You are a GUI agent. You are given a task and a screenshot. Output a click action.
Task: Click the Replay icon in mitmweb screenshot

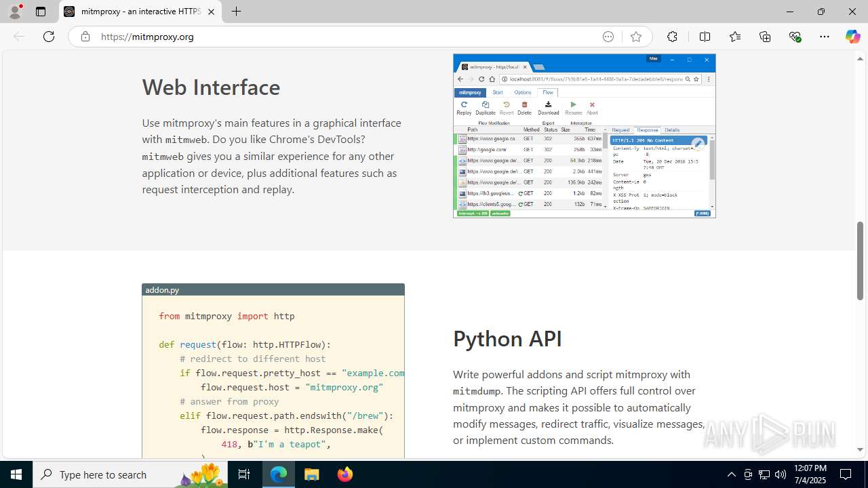[x=464, y=108]
